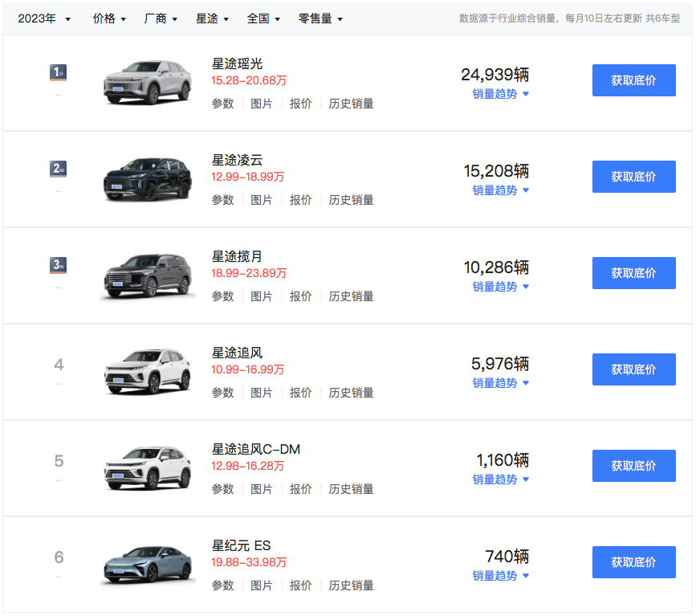The image size is (696, 616).
Task: Expand the 2023年 year dropdown
Action: pyautogui.click(x=44, y=18)
